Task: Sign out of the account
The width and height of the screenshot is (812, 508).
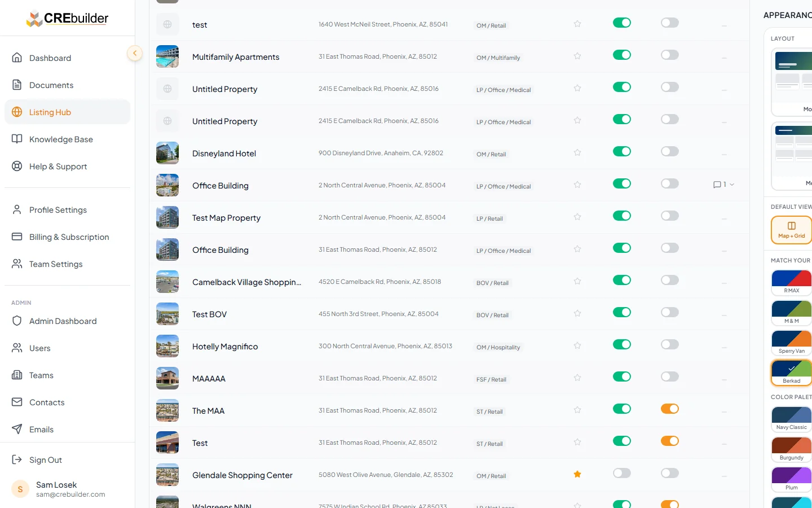Action: coord(45,459)
